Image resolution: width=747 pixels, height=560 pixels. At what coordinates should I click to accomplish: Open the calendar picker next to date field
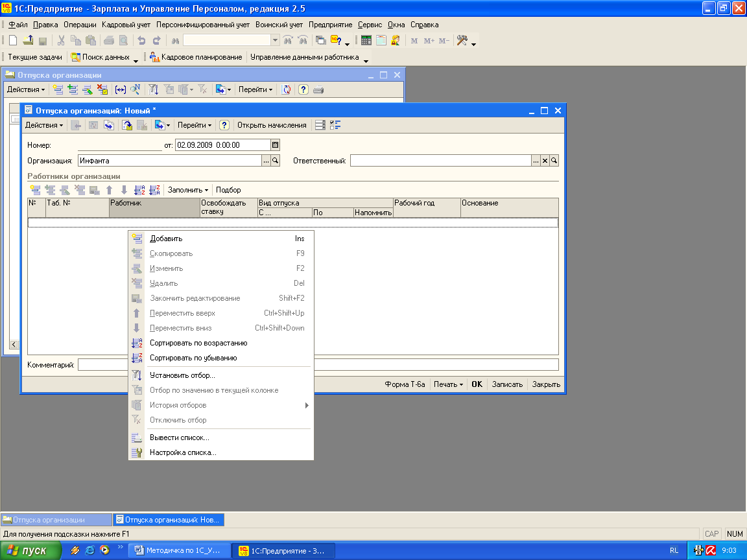pyautogui.click(x=275, y=145)
